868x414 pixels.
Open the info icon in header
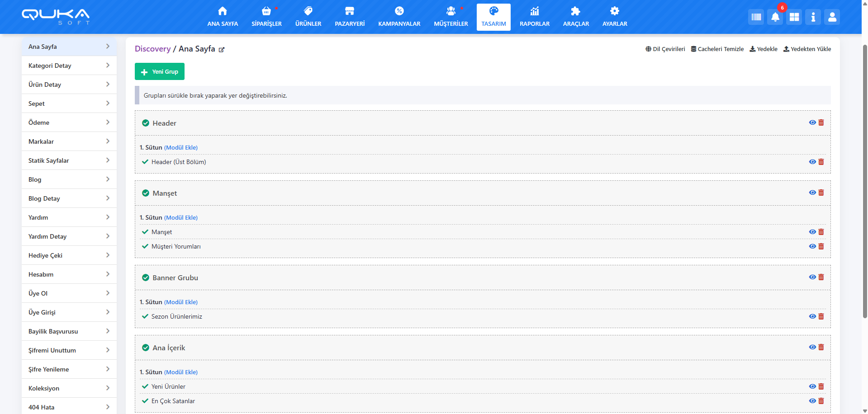pos(813,17)
